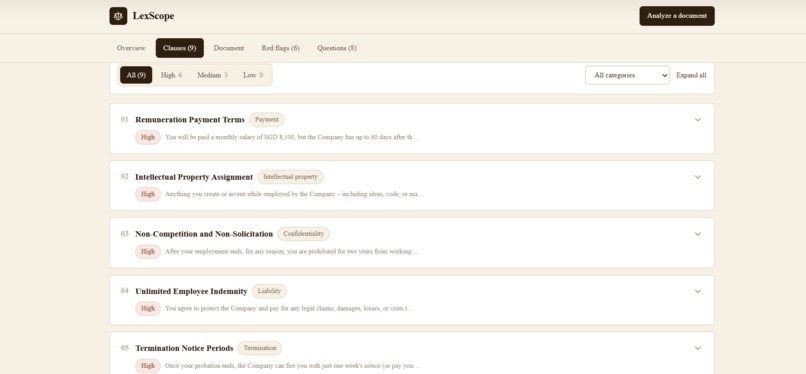Click the Intellectual Property Assignment title
Image resolution: width=806 pixels, height=374 pixels.
(194, 177)
